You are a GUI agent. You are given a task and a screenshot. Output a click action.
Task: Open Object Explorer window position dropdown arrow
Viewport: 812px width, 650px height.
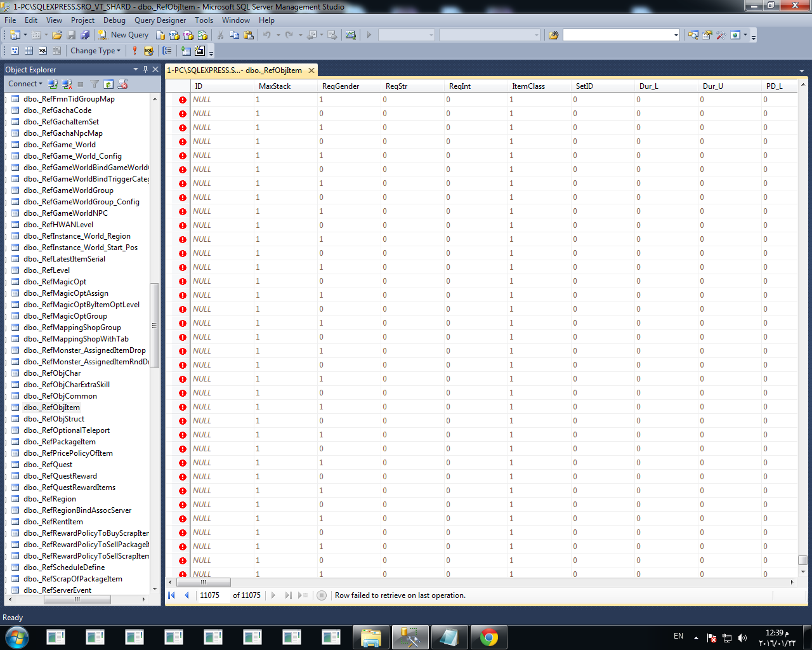pos(136,69)
